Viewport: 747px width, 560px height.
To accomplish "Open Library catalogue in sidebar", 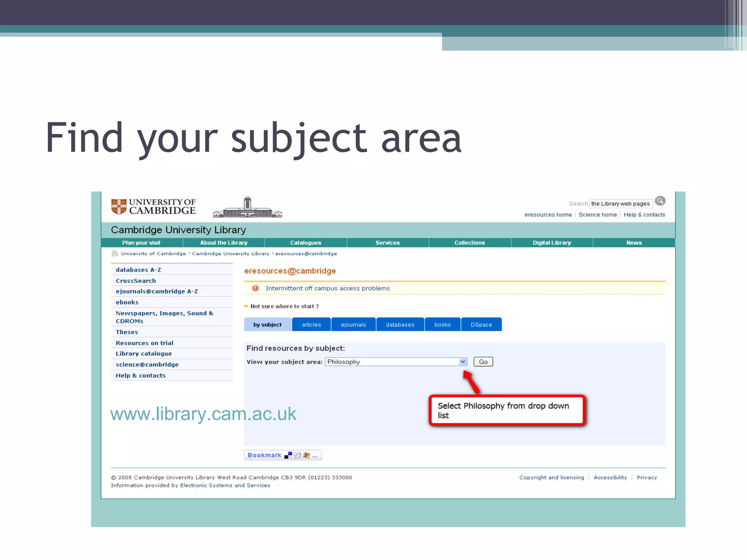I will click(x=144, y=354).
